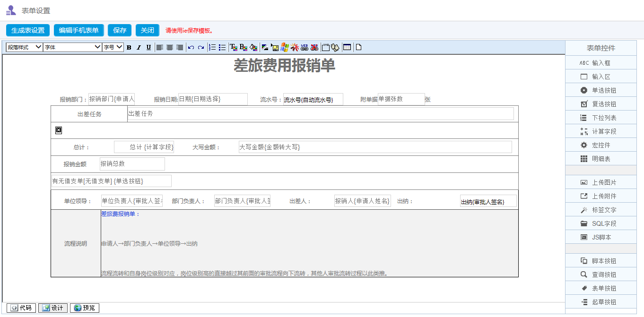
Task: Add a 查询按钮 from the control panel
Action: pos(600,274)
